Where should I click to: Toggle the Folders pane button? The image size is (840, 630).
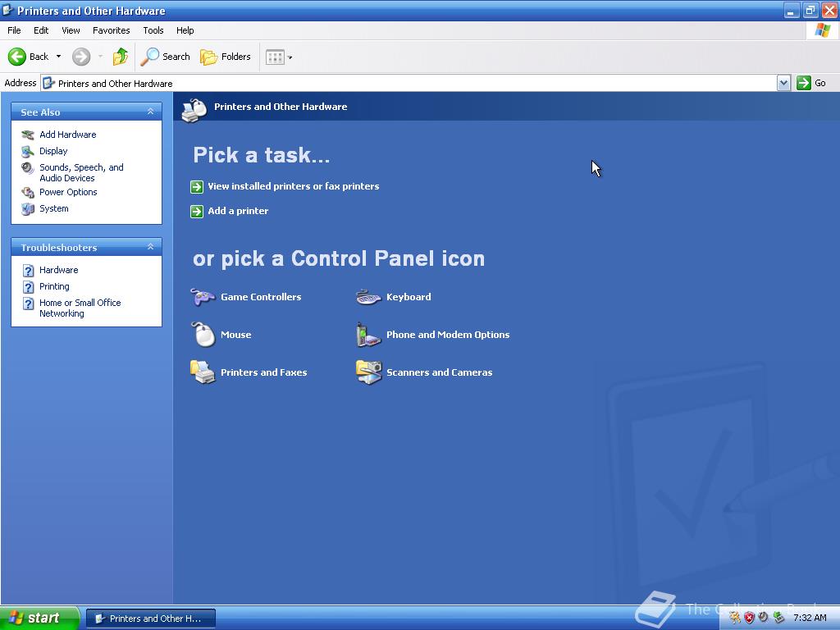(x=226, y=57)
